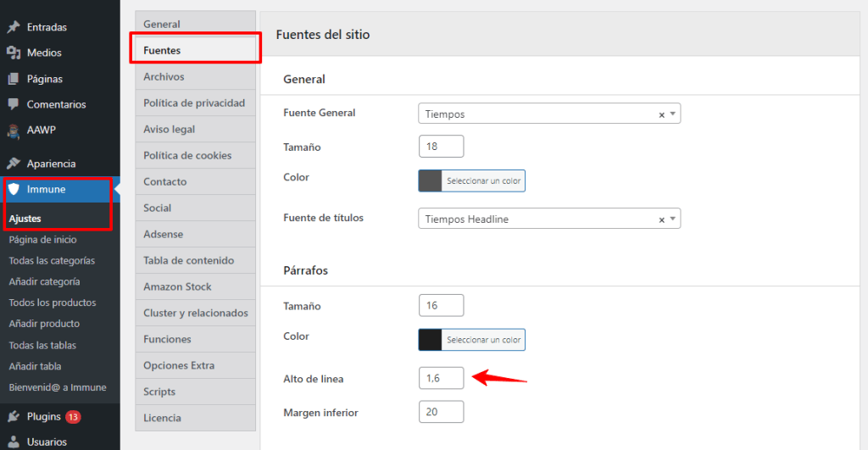Click the Entradas pin icon

[14, 27]
